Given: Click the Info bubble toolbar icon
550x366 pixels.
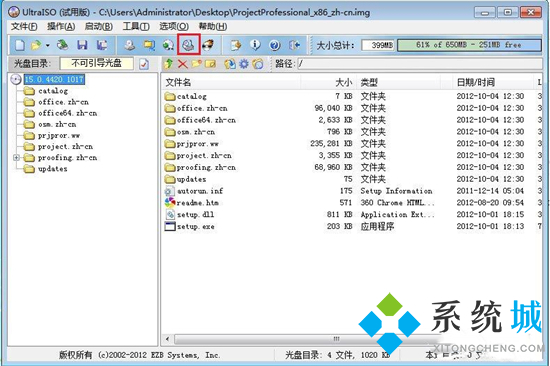Looking at the screenshot, I should point(255,45).
